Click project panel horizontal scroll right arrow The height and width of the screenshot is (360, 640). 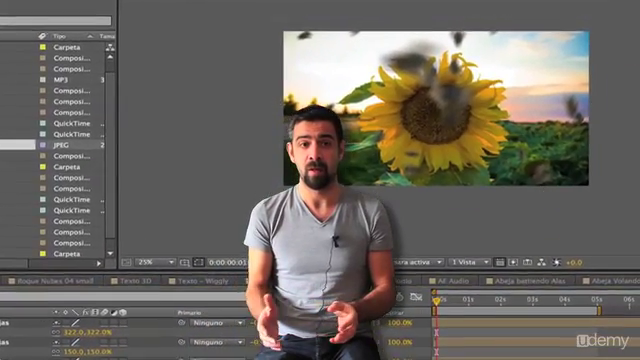[x=99, y=264]
